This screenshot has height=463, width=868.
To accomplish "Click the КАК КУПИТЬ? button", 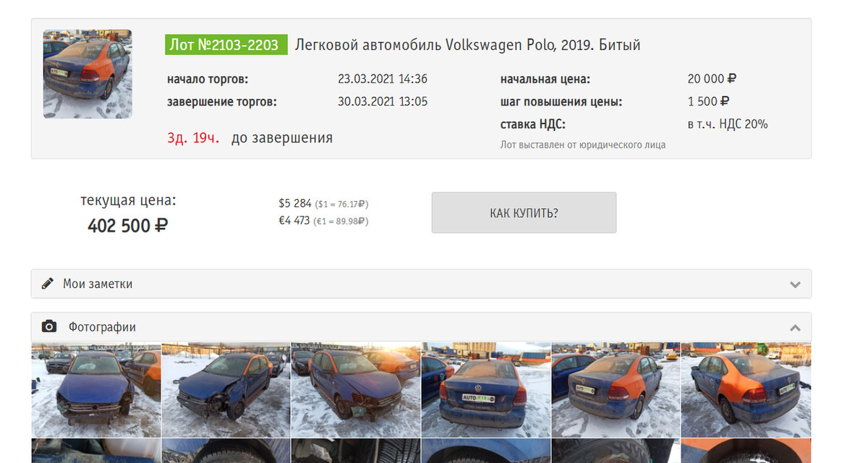I will 524,213.
